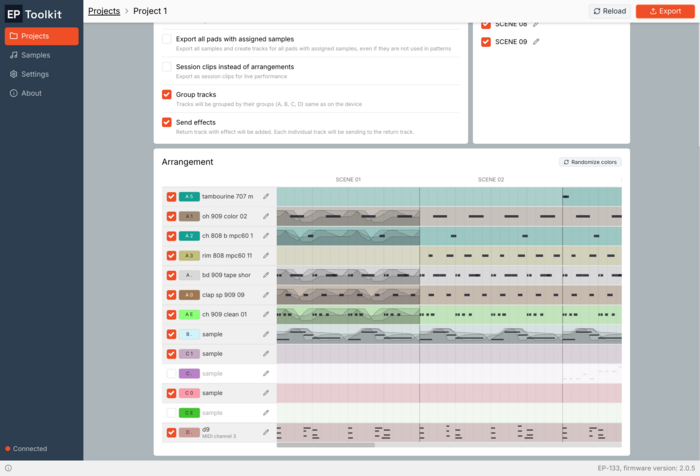Click the SCENE 01 header in arrangement timeline
This screenshot has height=476, width=700.
click(x=348, y=180)
